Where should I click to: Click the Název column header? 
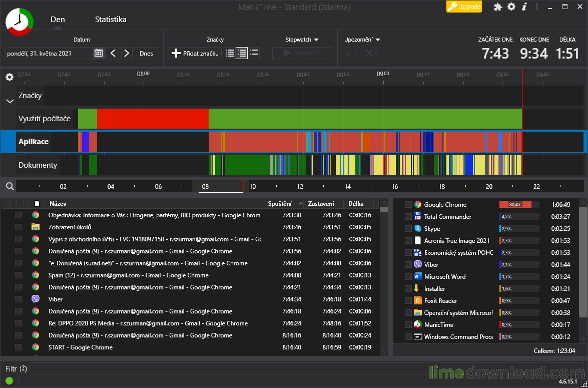(154, 203)
